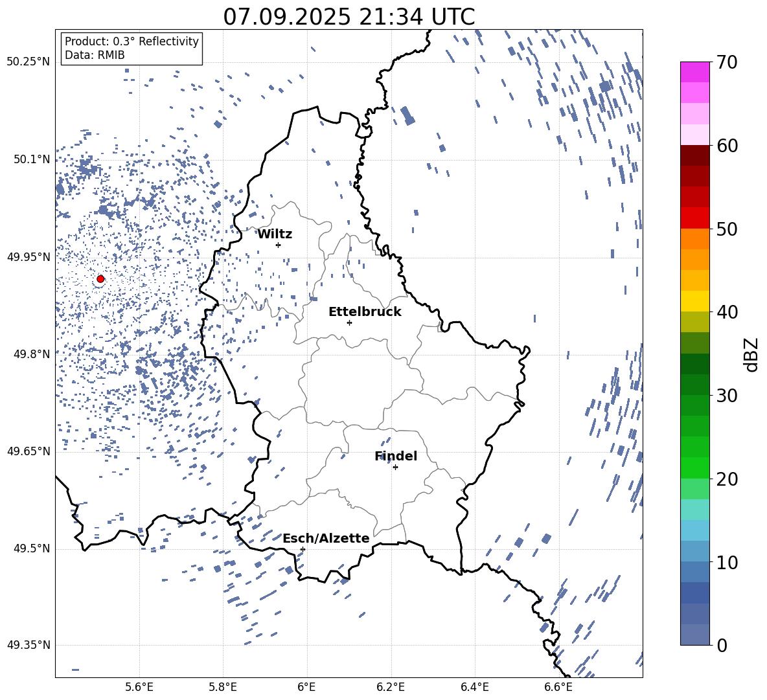Click the 50 colorbar tick label

pyautogui.click(x=727, y=229)
